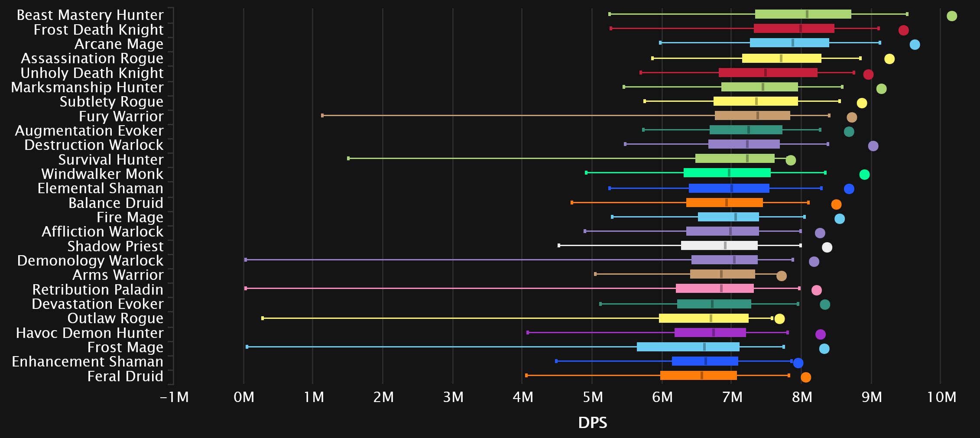Click the Survival Hunter label
Screen dimensions: 980x438
pos(111,159)
